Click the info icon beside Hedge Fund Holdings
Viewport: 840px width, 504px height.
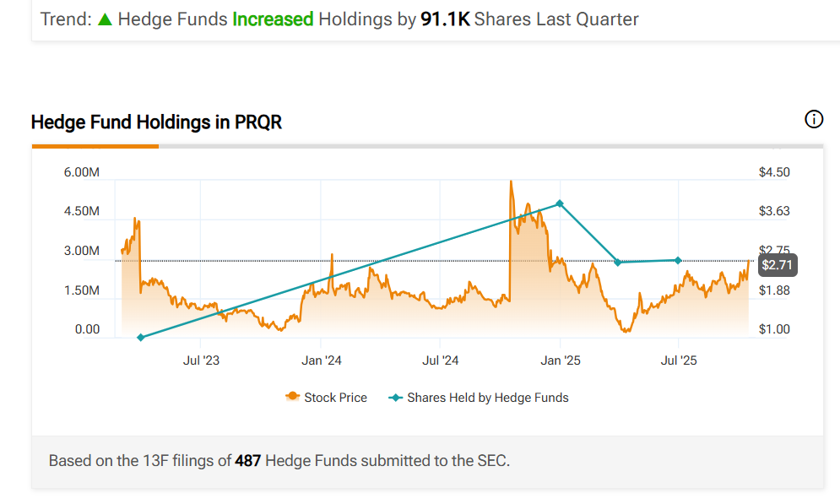tap(814, 119)
